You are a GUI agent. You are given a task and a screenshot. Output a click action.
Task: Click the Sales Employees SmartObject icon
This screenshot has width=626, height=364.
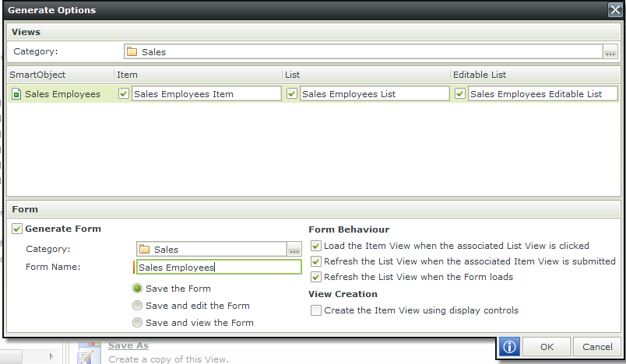[x=16, y=94]
